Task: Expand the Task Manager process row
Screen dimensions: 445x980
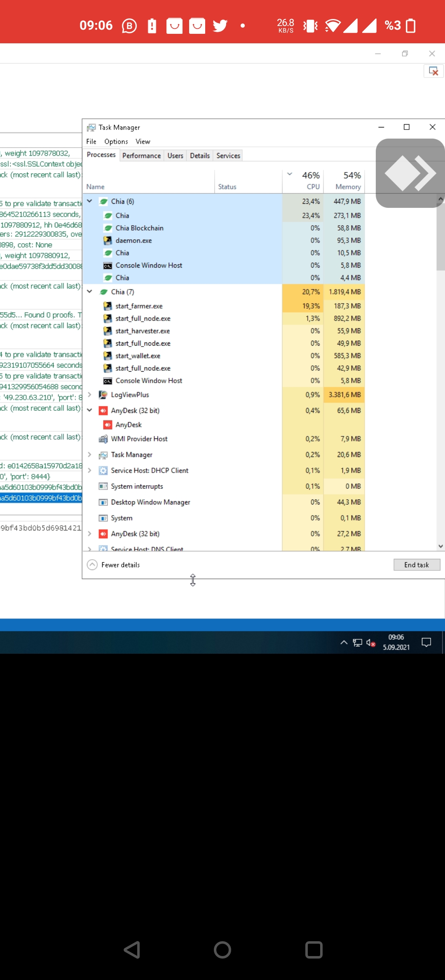Action: [89, 455]
